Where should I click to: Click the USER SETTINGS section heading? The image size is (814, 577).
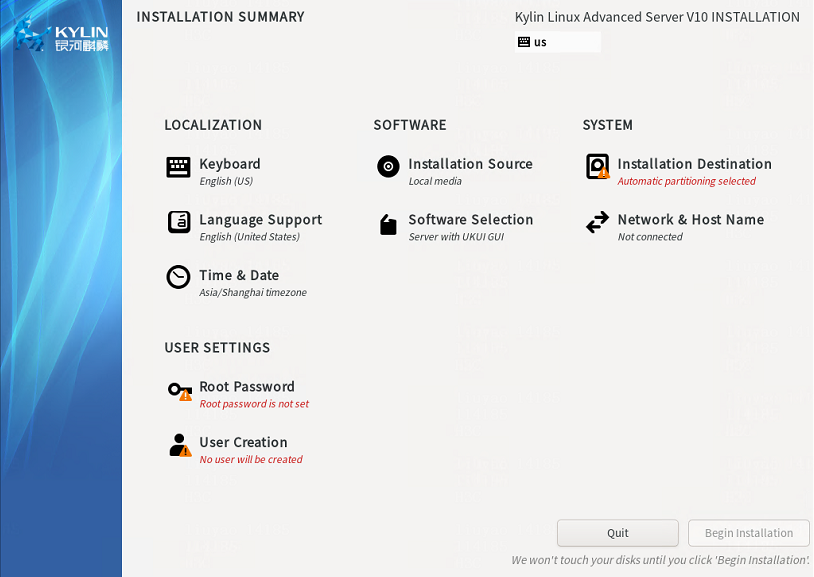click(x=218, y=347)
